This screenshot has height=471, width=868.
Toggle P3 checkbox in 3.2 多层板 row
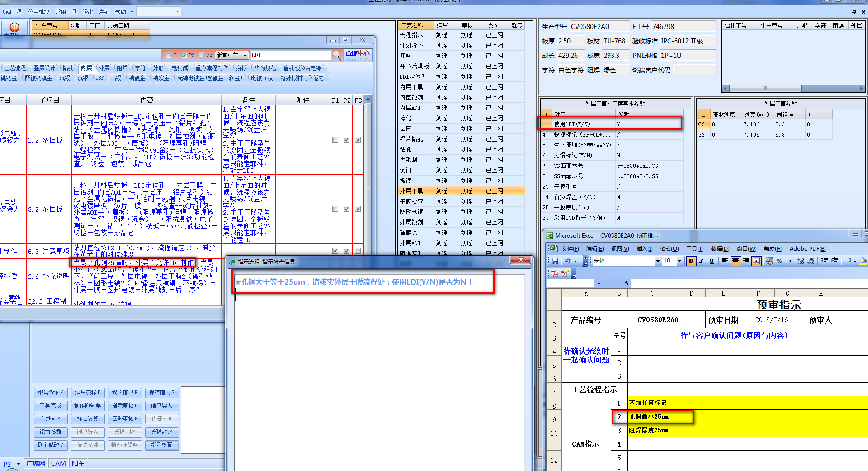click(x=358, y=209)
